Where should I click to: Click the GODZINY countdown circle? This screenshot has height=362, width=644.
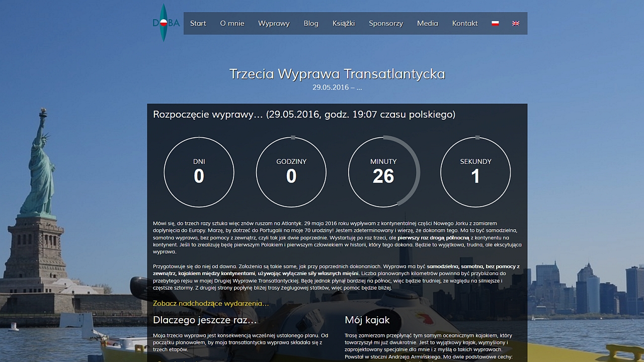[291, 172]
